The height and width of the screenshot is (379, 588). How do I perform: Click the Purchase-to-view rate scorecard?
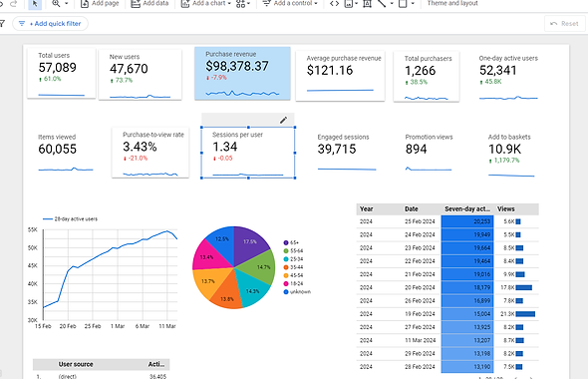(150, 153)
